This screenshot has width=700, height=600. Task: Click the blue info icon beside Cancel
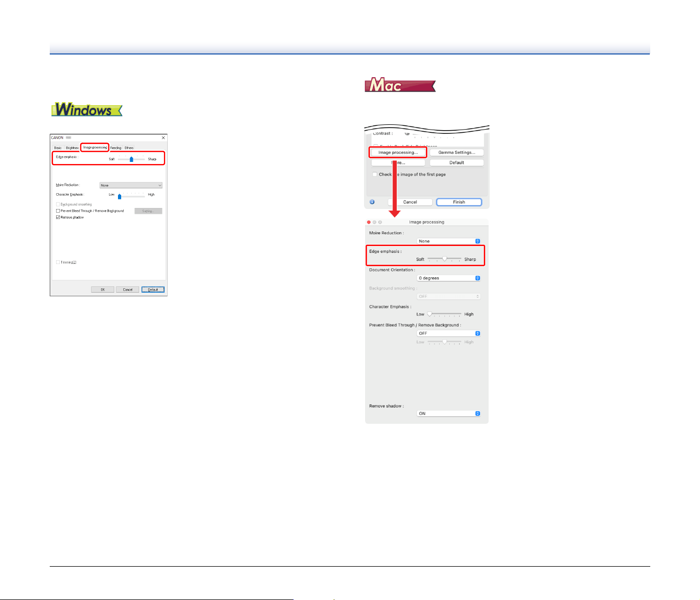pyautogui.click(x=372, y=202)
